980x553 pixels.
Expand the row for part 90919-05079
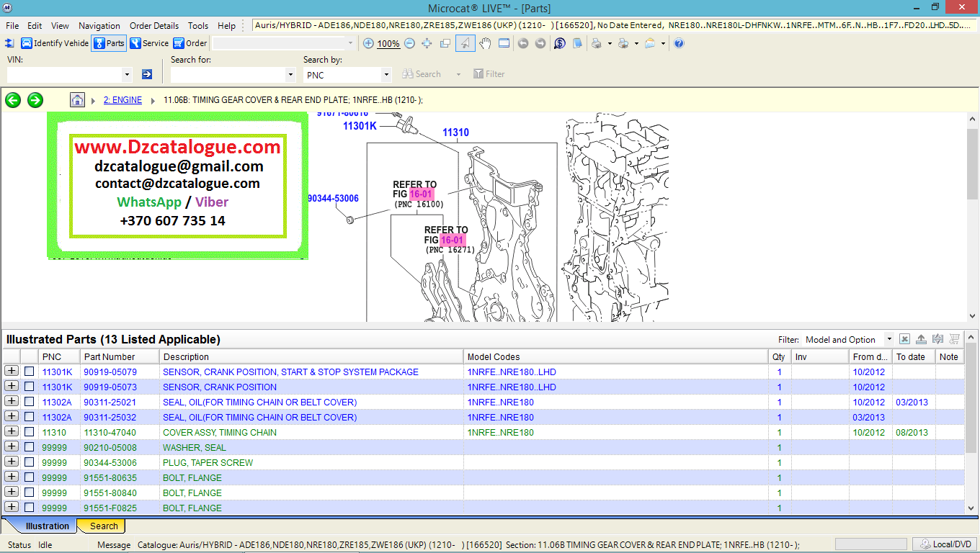coord(12,371)
